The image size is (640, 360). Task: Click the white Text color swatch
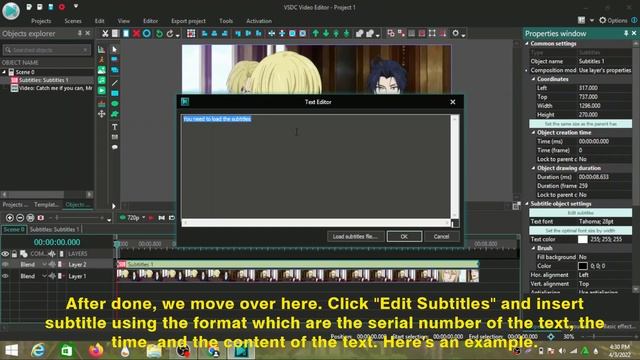(582, 239)
